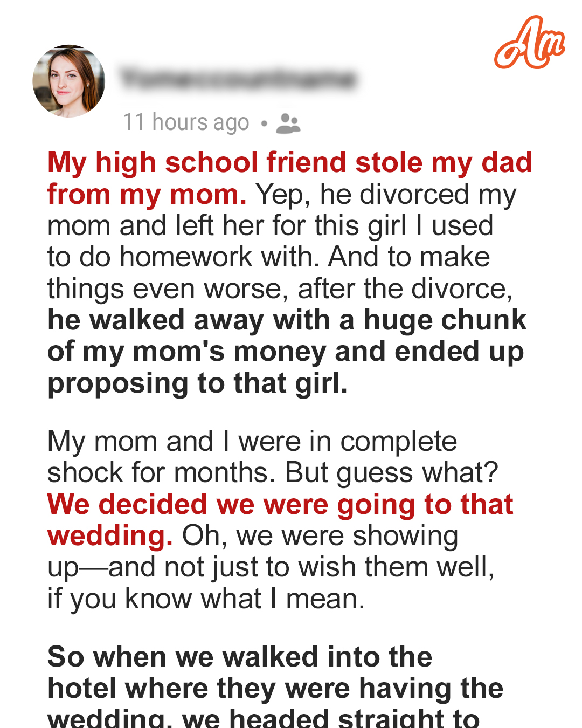This screenshot has width=582, height=728.
Task: Click the line 'shock for months. But guess what?'
Action: pos(273,473)
